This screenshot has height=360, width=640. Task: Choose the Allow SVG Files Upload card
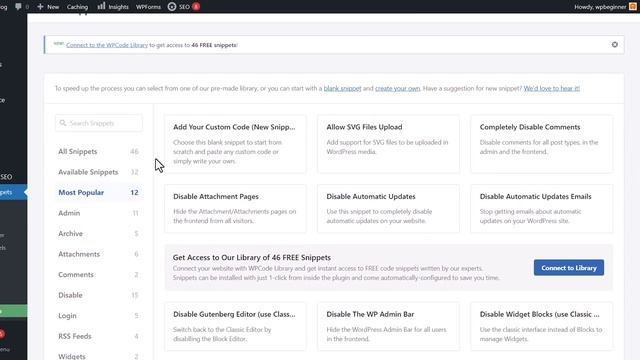click(388, 144)
